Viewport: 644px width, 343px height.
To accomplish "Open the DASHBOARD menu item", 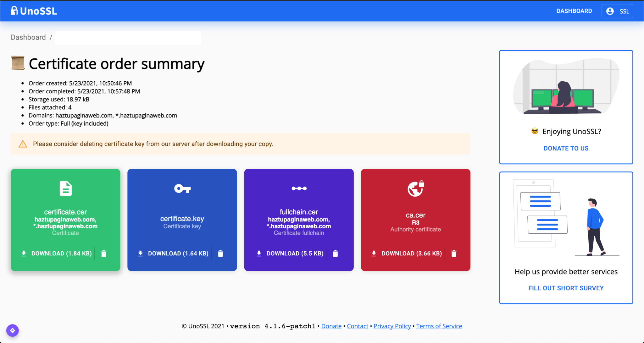I will (x=574, y=11).
